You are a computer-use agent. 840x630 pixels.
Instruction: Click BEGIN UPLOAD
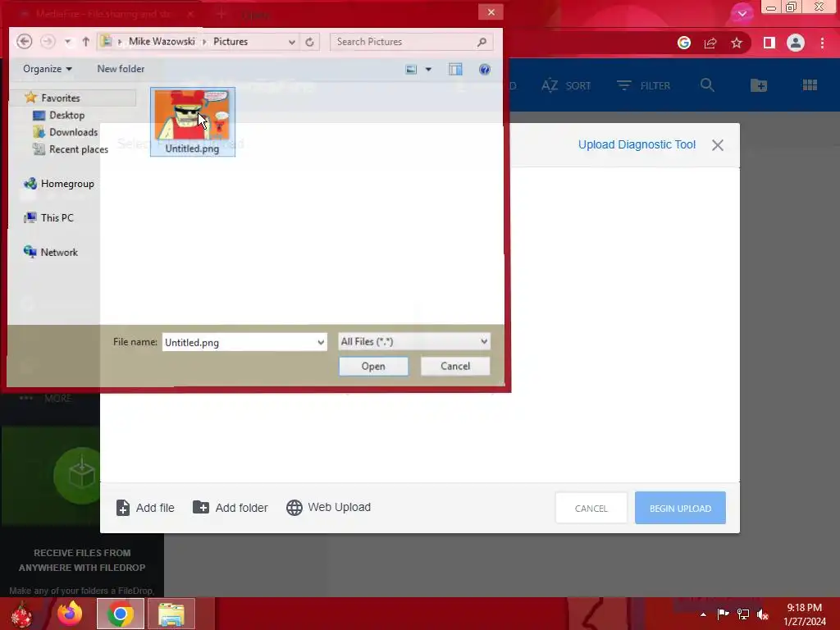click(x=680, y=509)
